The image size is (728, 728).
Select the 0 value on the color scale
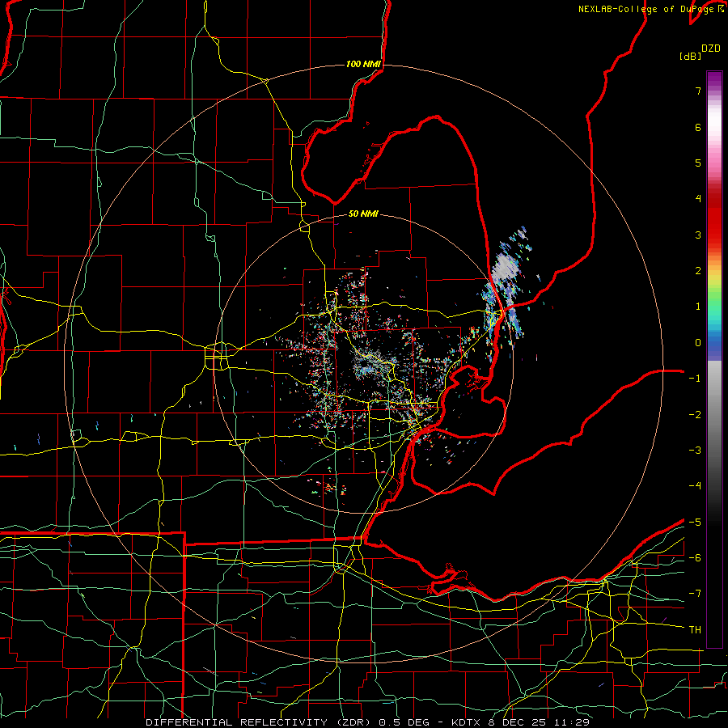pyautogui.click(x=698, y=343)
